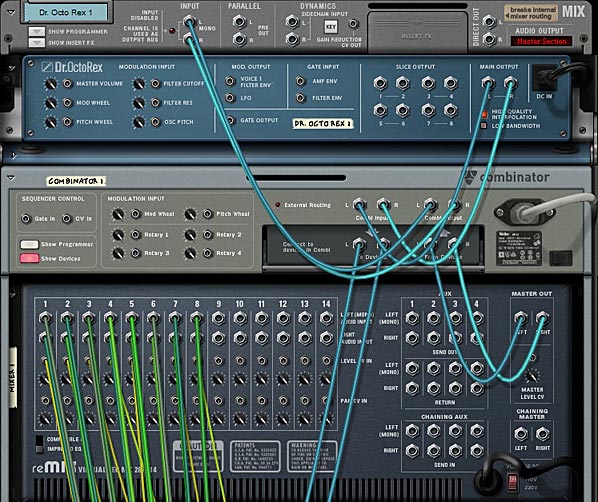Viewport: 598px width, 502px height.
Task: Click Combinator Rotary 4 trim knob
Action: (190, 253)
